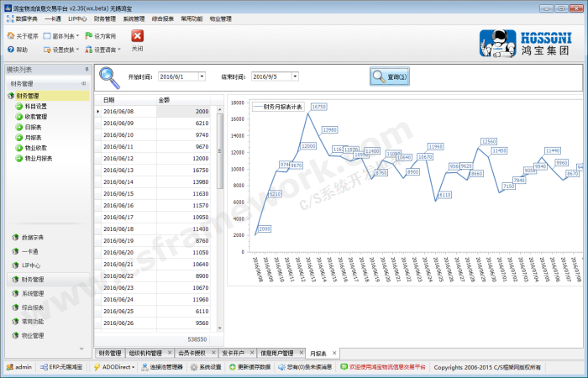Click the 设为常用 flag icon
Screen dimensions: 588x378
click(x=88, y=37)
